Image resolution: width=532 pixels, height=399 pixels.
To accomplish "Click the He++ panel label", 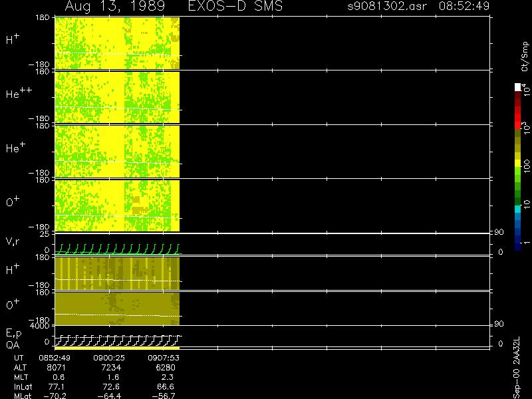I will [19, 93].
